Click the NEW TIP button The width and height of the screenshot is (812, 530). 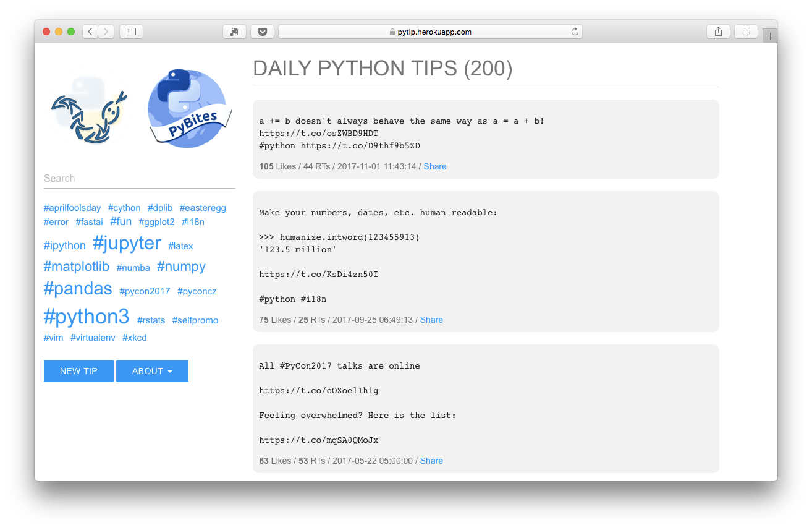(x=78, y=371)
